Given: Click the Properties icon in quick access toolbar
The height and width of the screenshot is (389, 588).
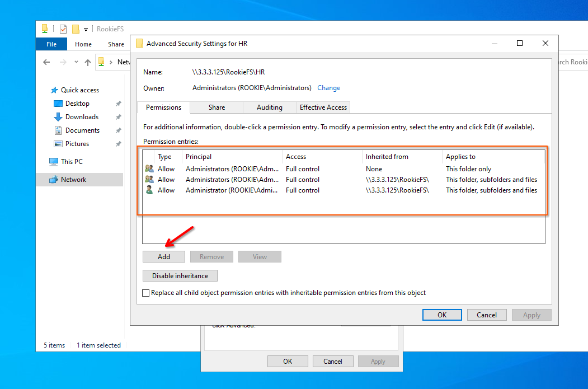Looking at the screenshot, I should click(x=63, y=29).
